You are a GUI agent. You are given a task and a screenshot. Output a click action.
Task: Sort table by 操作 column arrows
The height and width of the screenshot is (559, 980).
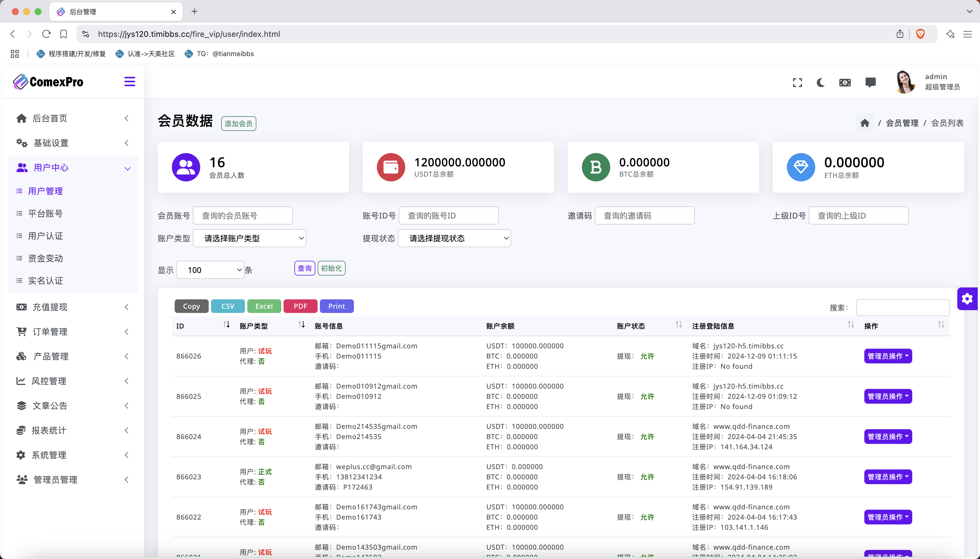click(x=941, y=325)
